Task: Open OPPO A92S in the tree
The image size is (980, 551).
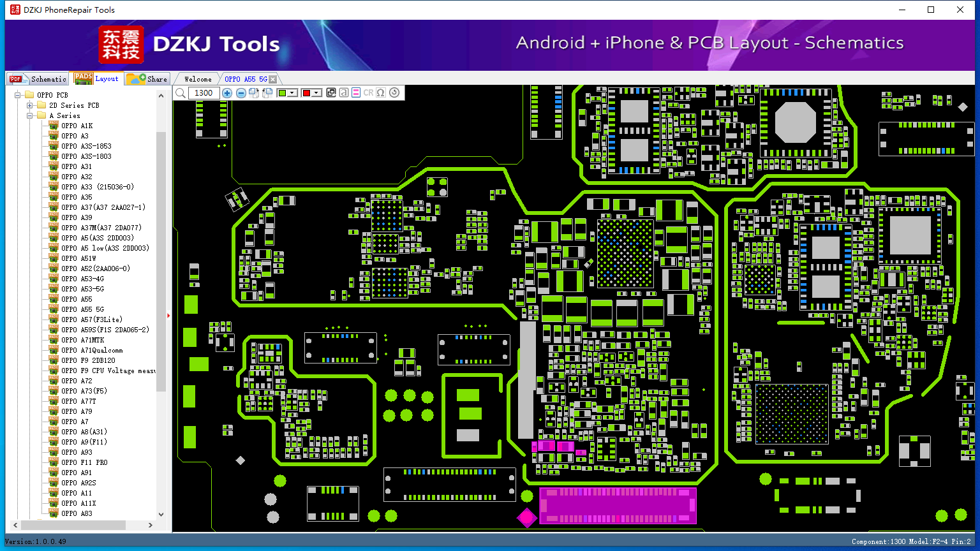Action: [78, 483]
